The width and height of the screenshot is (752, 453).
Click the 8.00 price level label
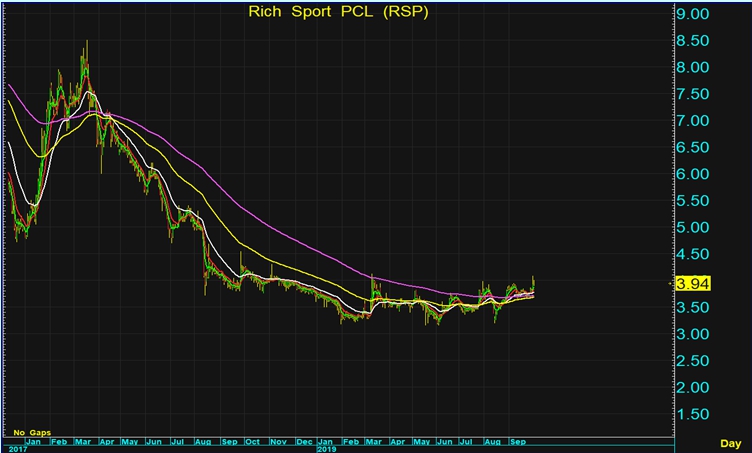(x=693, y=68)
